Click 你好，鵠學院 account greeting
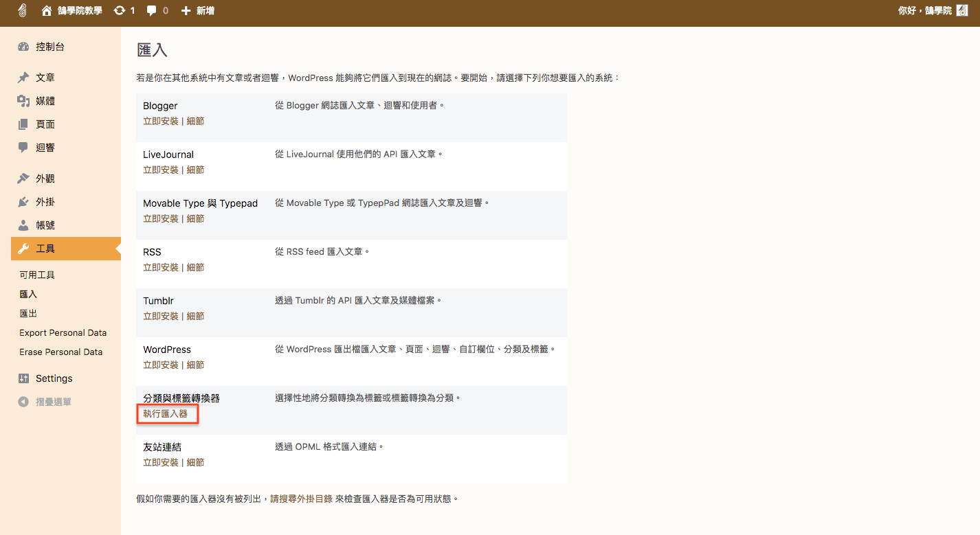The width and height of the screenshot is (980, 535). point(925,11)
